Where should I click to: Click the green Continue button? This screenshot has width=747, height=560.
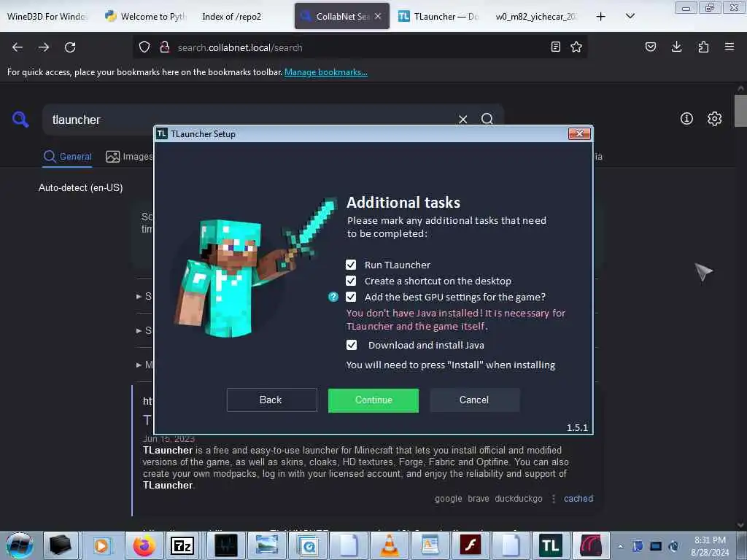(x=373, y=400)
